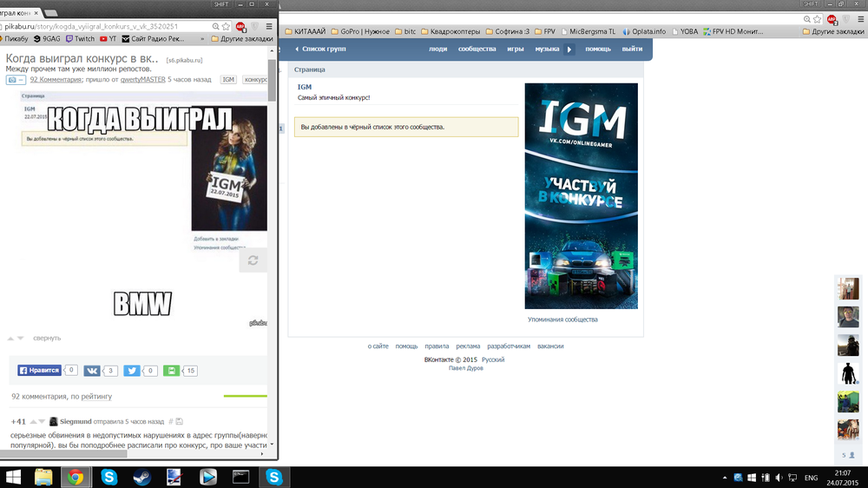
Task: Bookmark the Pikabu page with the star icon
Action: click(227, 26)
